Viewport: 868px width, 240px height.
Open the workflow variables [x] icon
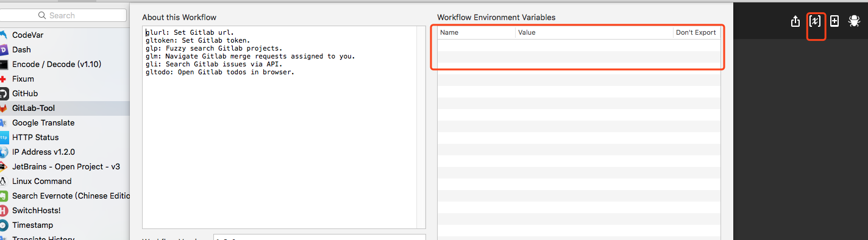tap(815, 21)
